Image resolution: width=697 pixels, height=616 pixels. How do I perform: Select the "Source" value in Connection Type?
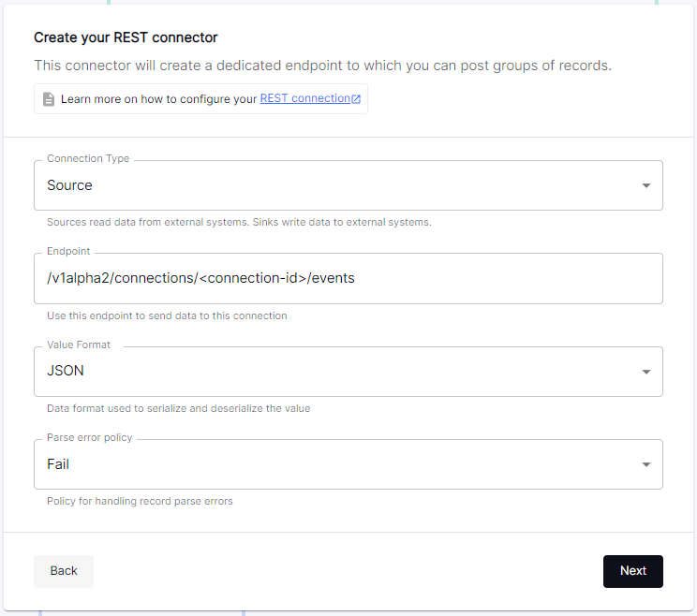tap(70, 185)
